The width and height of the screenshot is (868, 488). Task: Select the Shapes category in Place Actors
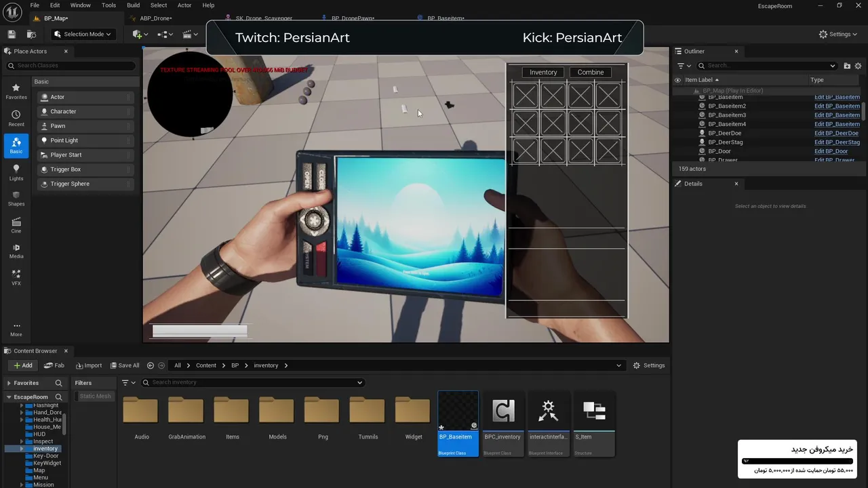(16, 198)
